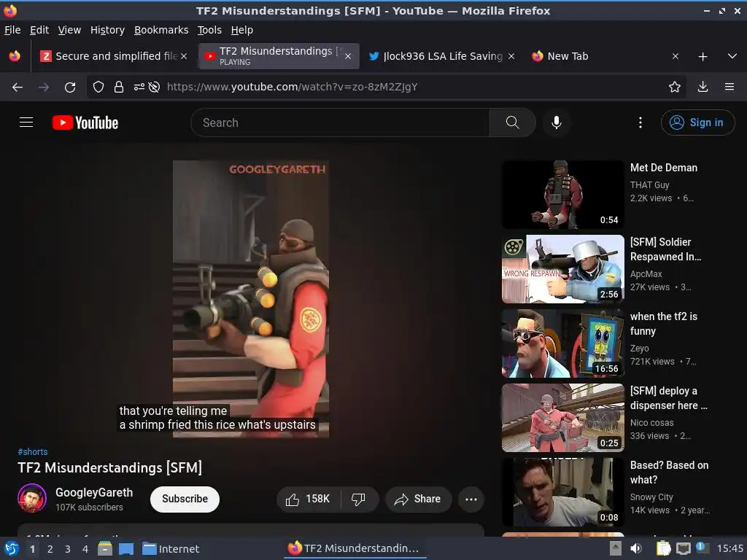Open tracking protection shield icon
The height and width of the screenshot is (560, 747).
[98, 87]
